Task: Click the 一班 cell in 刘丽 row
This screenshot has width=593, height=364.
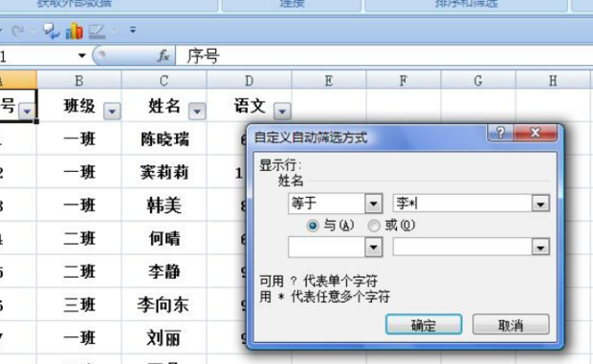Action: (79, 338)
